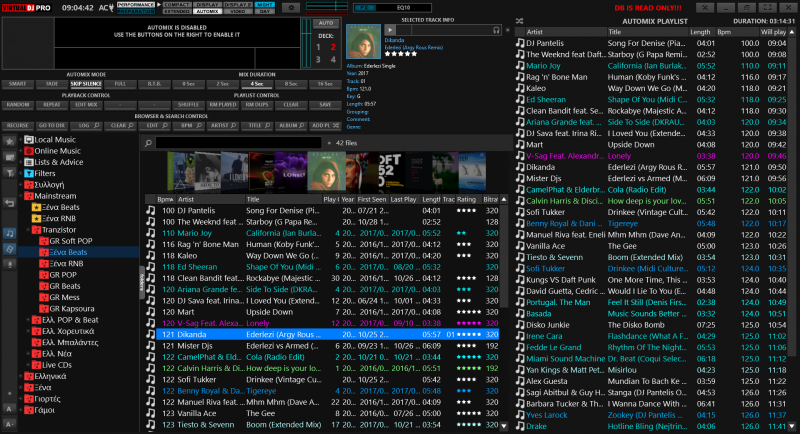Toggle RANDOM playback
The height and width of the screenshot is (434, 800).
[x=18, y=105]
